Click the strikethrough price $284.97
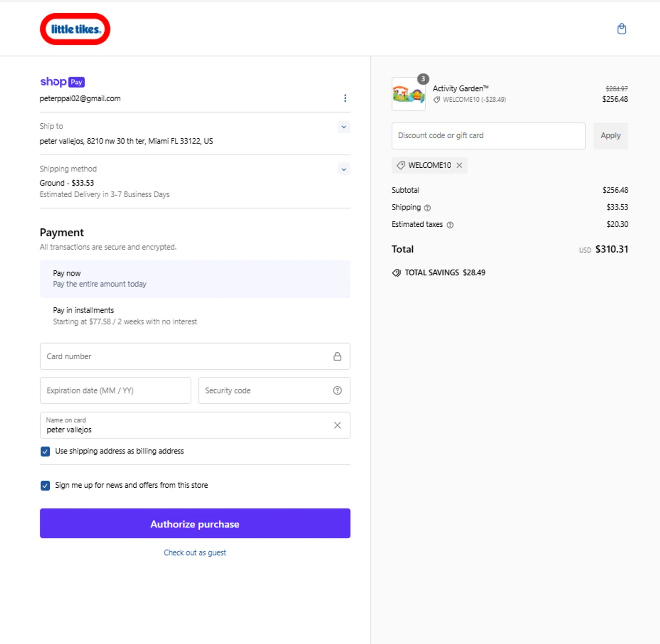660x644 pixels. coord(617,88)
